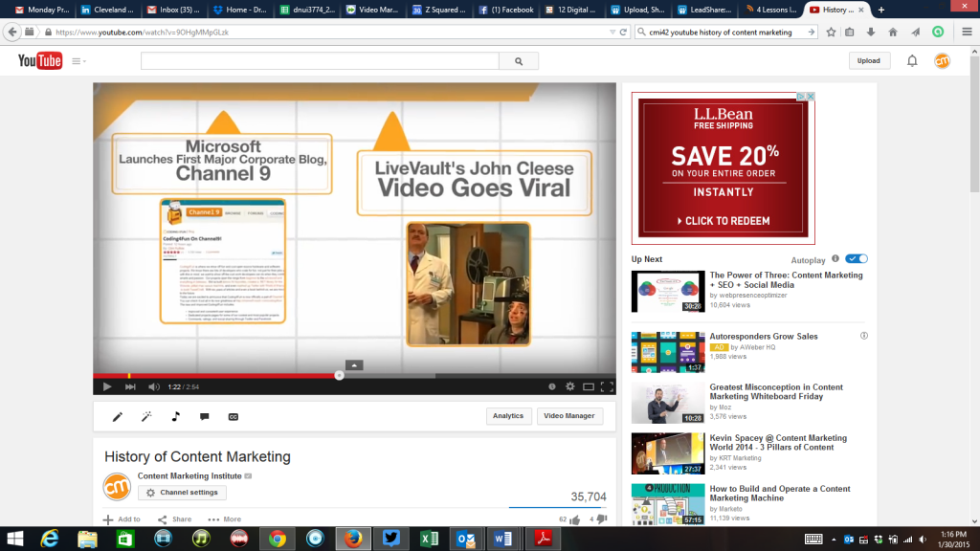The image size is (980, 551).
Task: Switch to the (1) Facebook tab
Action: coord(507,10)
